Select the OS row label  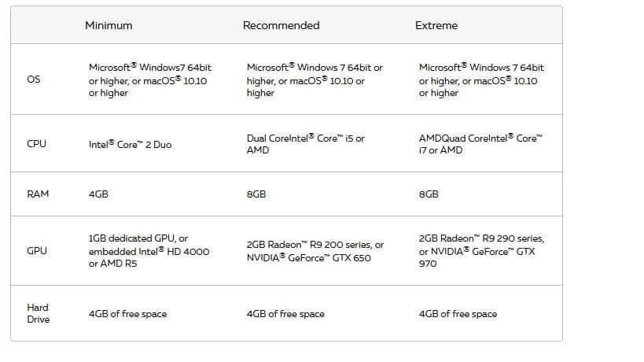34,79
